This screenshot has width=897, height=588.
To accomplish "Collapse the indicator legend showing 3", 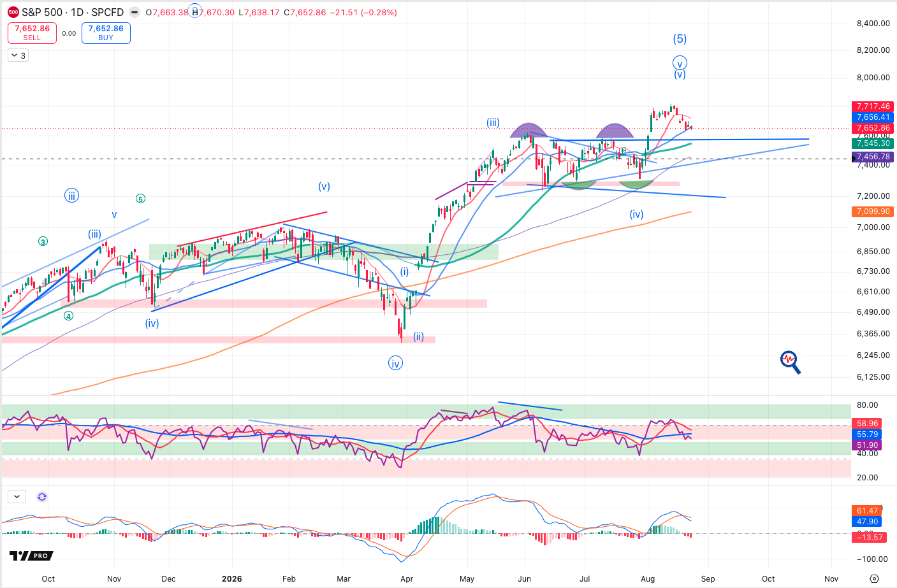I will point(18,55).
